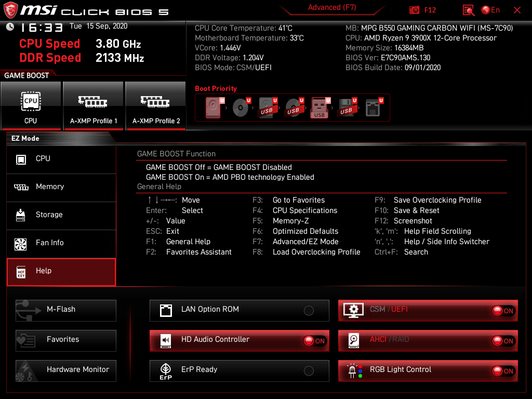Click the HOT KEY icon on Help tab
Image resolution: width=532 pixels, height=399 pixels.
pos(21,272)
